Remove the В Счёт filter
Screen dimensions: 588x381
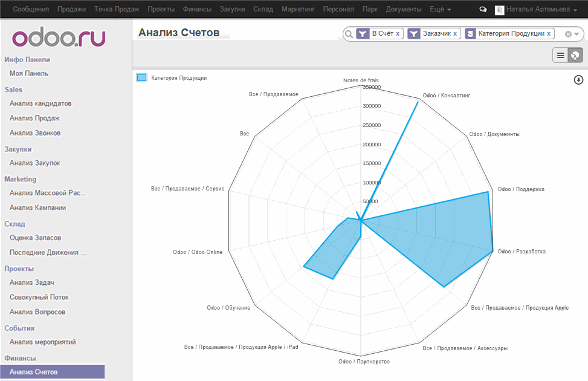[x=398, y=34]
